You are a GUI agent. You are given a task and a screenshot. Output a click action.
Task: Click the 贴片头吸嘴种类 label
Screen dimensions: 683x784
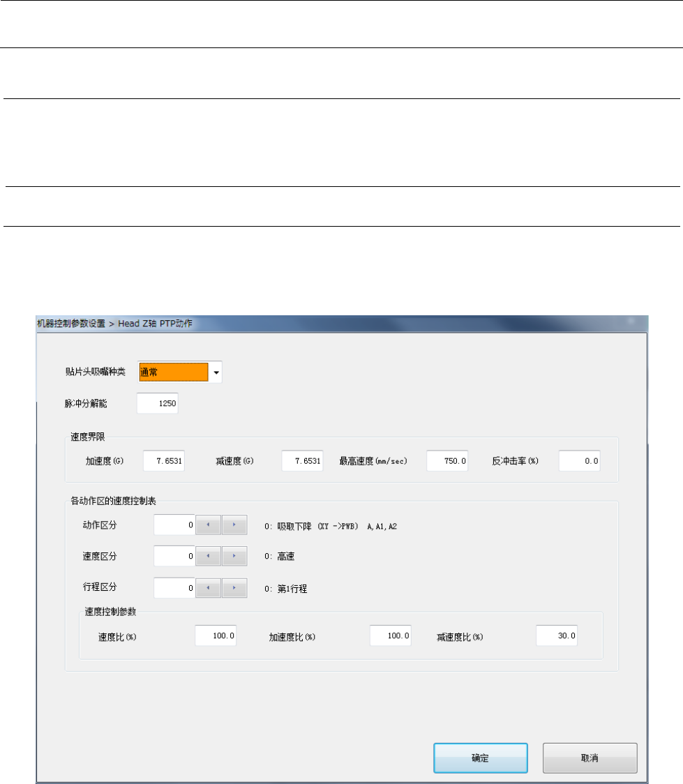tap(96, 372)
